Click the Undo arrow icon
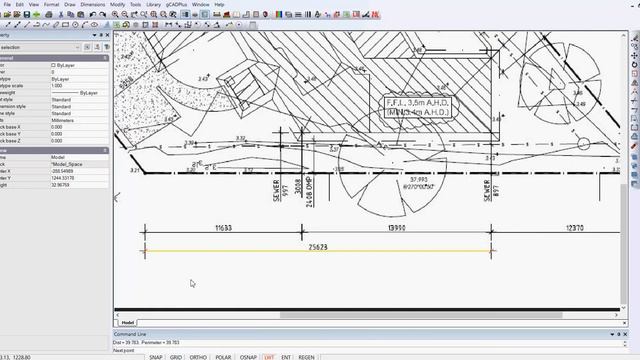The width and height of the screenshot is (640, 360). coord(93,15)
